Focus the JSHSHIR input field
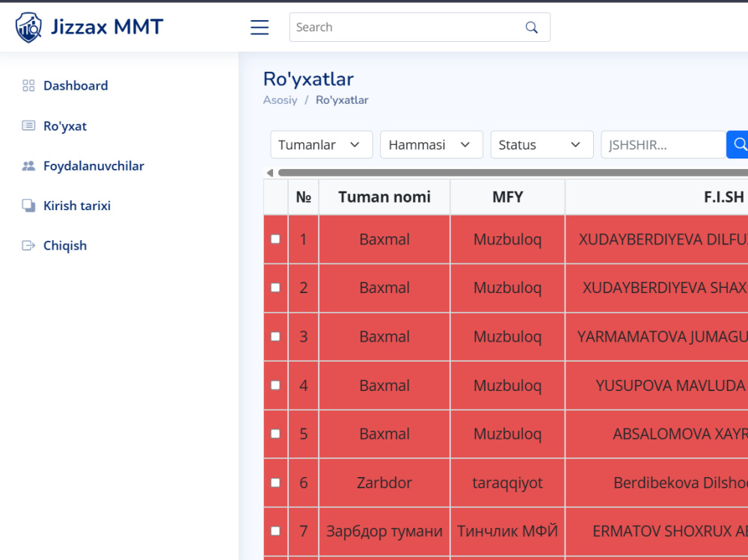Viewport: 748px width, 560px height. tap(663, 144)
